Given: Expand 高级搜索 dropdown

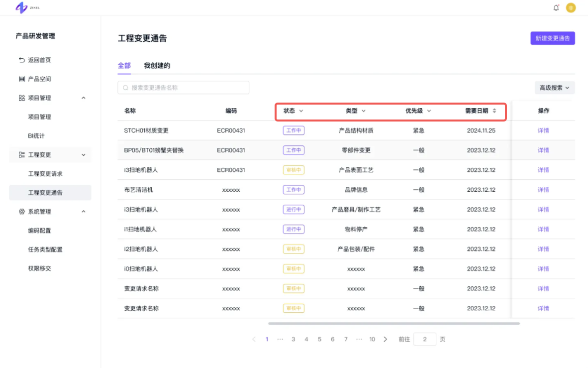Looking at the screenshot, I should coord(554,88).
